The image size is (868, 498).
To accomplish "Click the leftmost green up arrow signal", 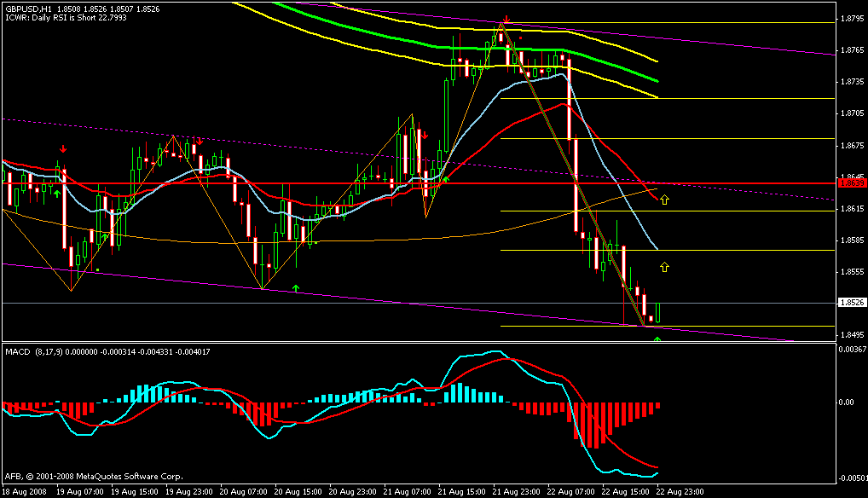I will pos(57,194).
